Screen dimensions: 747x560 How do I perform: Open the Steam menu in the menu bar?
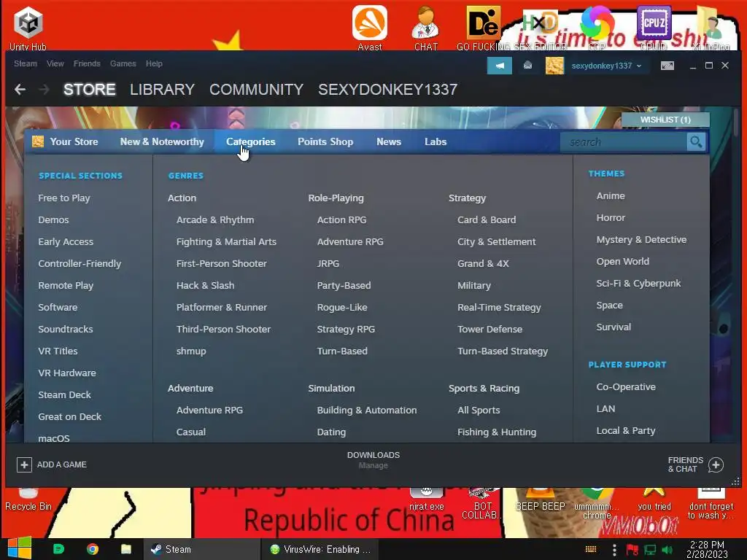tap(26, 63)
